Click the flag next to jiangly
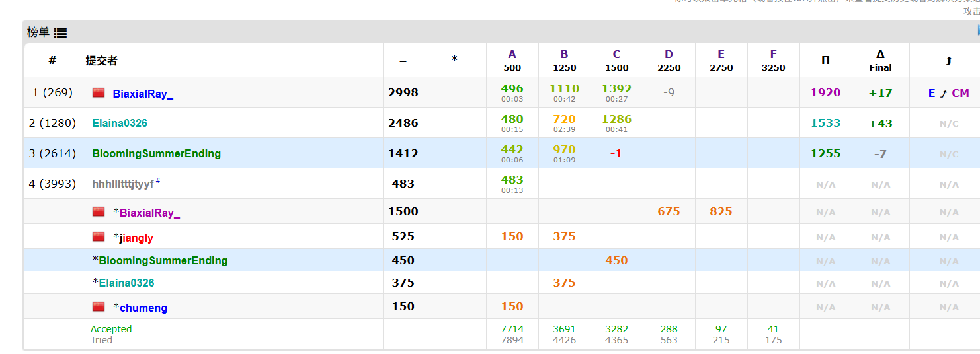 click(x=99, y=237)
